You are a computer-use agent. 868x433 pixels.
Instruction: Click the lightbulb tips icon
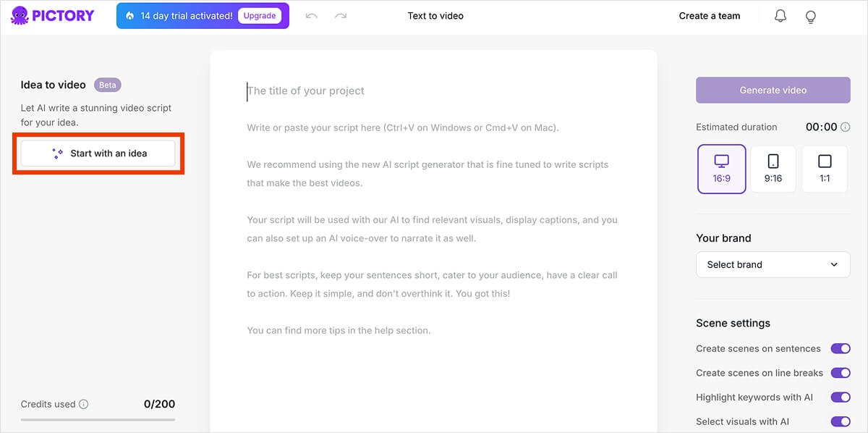(x=811, y=16)
